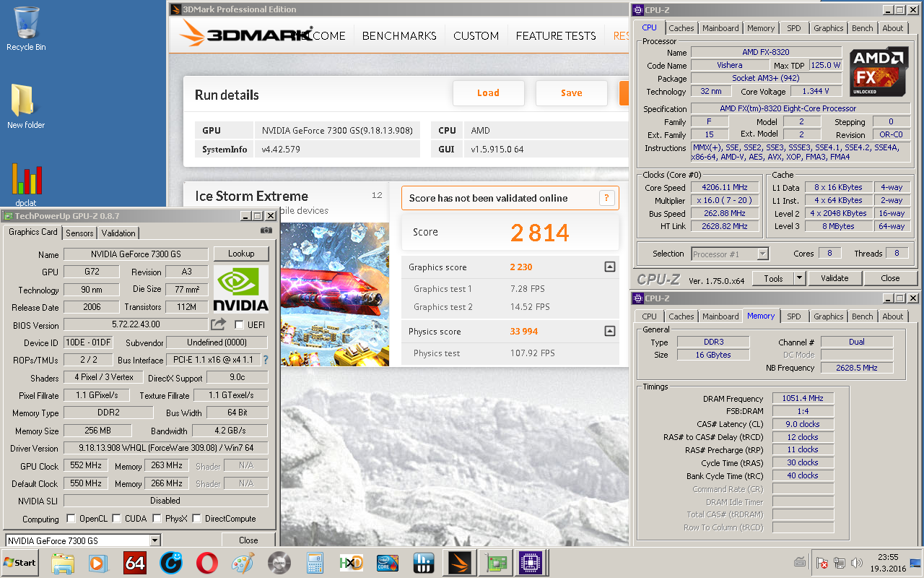Select the New folder desktop icon
The width and height of the screenshot is (924, 578).
pyautogui.click(x=26, y=106)
